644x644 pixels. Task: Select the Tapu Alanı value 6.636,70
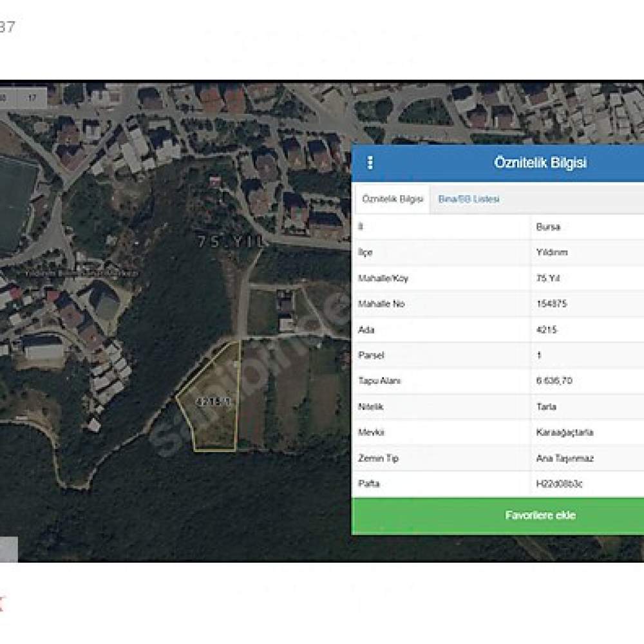[554, 381]
